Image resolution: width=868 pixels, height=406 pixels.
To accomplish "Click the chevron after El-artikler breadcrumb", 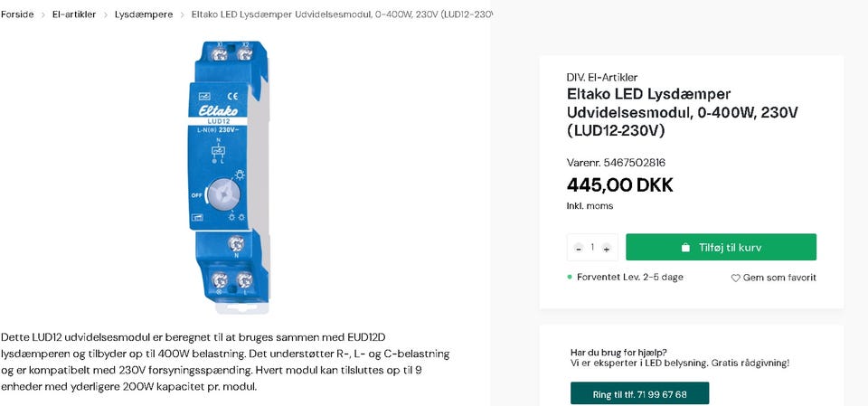I will tap(106, 14).
